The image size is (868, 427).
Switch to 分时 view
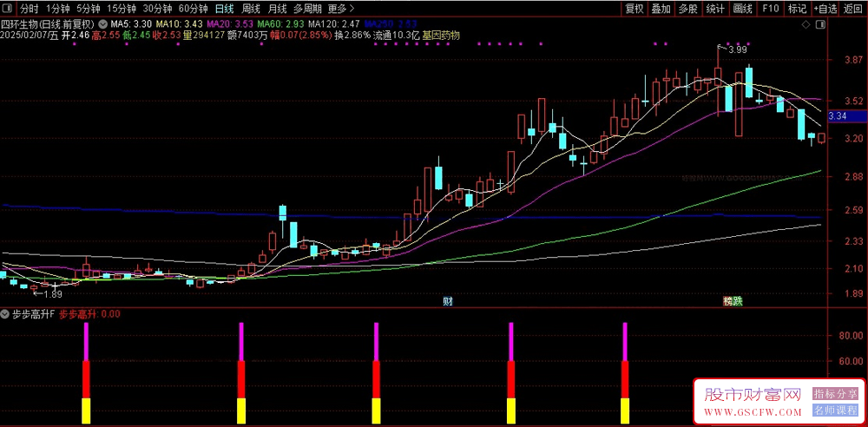click(x=30, y=9)
